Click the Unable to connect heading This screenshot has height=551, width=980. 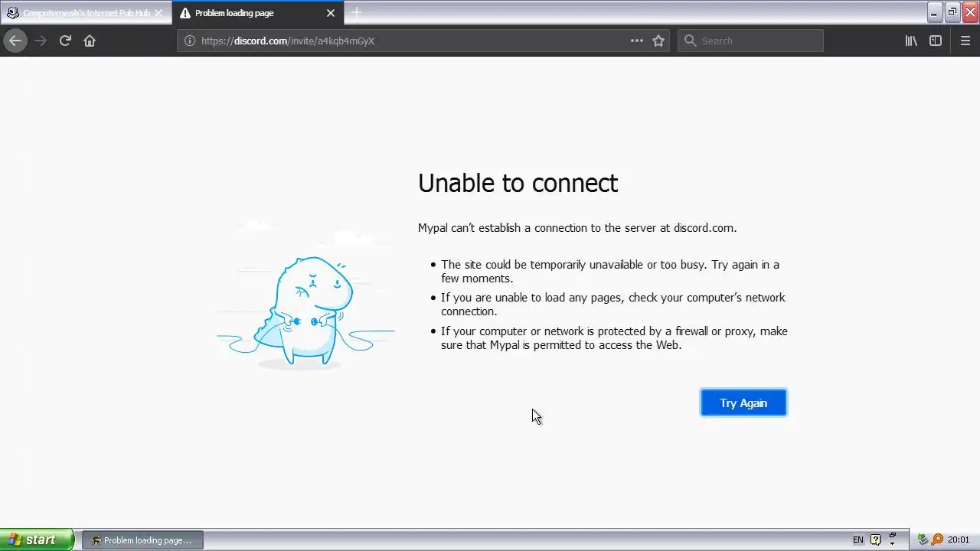tap(518, 183)
